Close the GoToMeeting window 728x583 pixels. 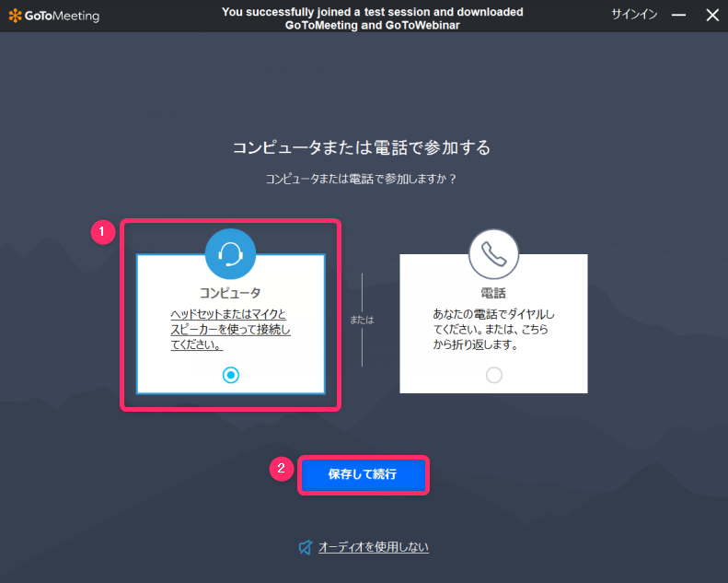pos(712,16)
